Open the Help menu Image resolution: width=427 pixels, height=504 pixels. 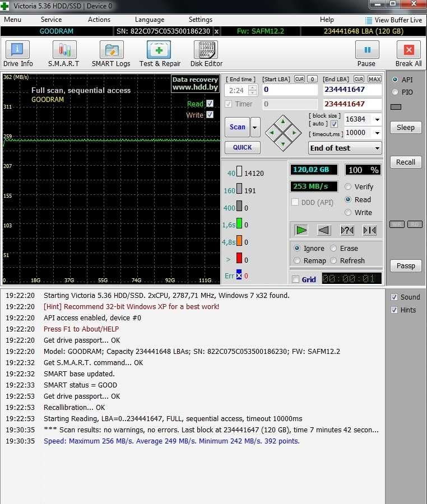[x=327, y=20]
